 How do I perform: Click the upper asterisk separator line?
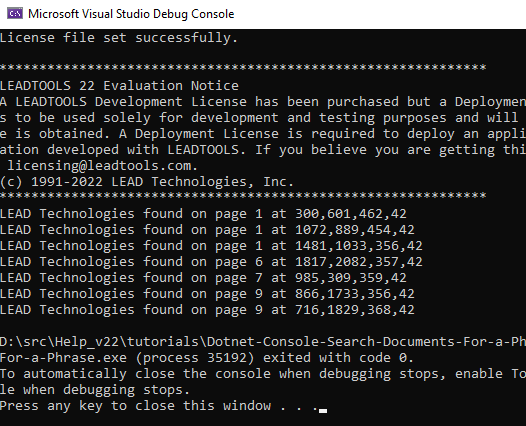pos(243,67)
